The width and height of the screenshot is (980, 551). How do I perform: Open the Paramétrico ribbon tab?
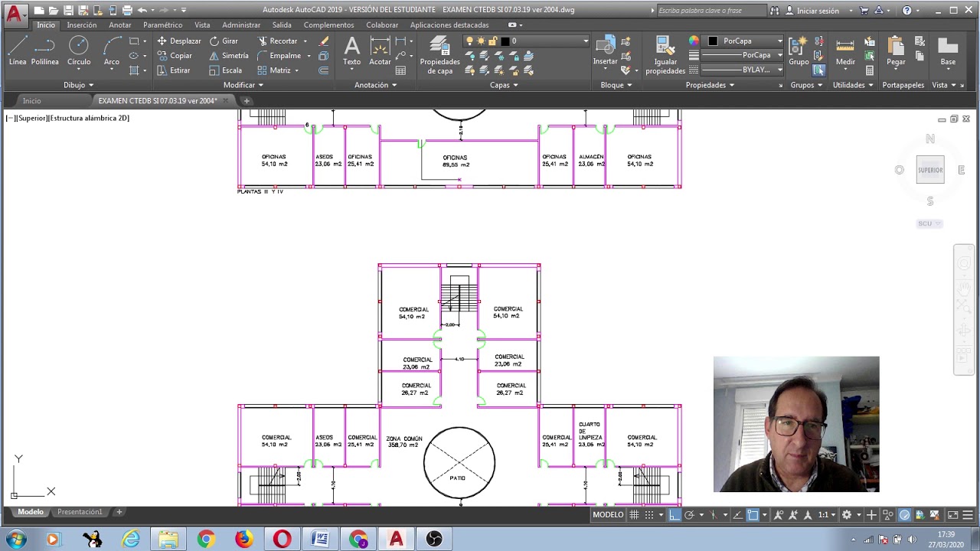[162, 25]
